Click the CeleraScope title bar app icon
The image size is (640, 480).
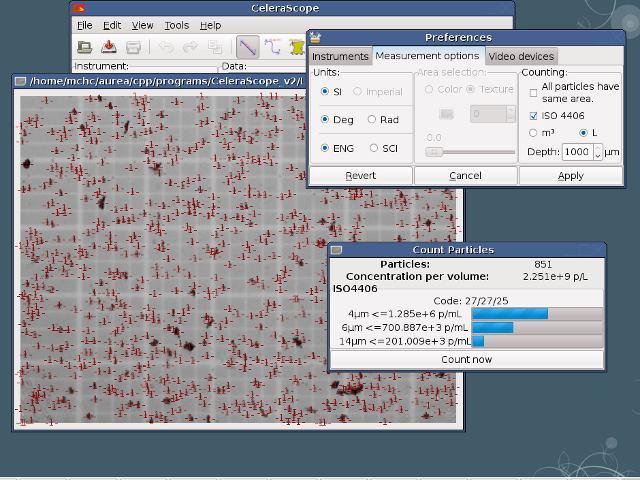(x=78, y=8)
